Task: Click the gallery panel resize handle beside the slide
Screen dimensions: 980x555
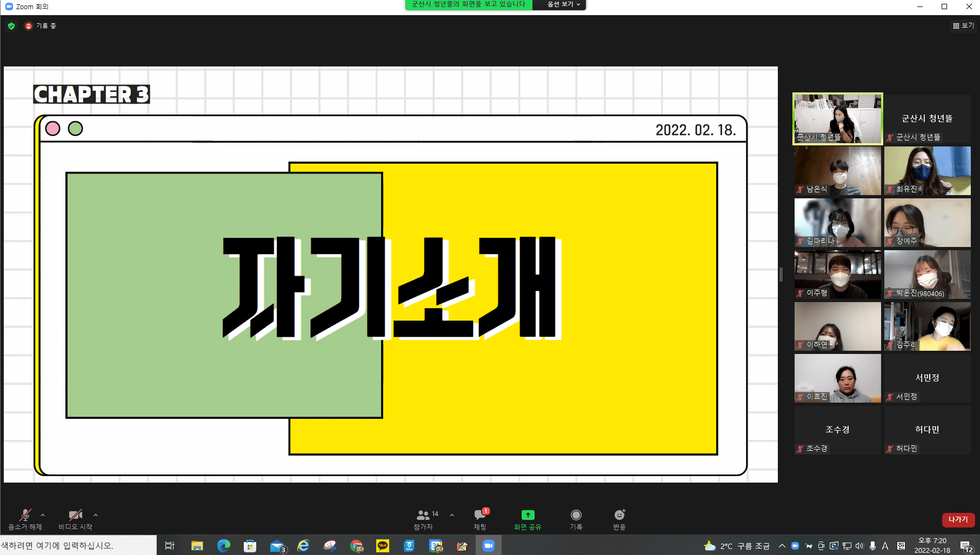Action: (x=781, y=275)
